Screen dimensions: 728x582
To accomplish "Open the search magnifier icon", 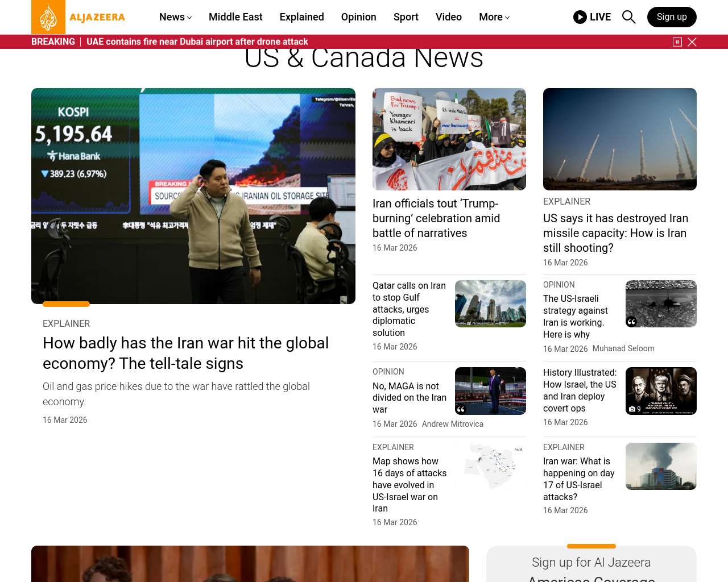I will click(628, 17).
